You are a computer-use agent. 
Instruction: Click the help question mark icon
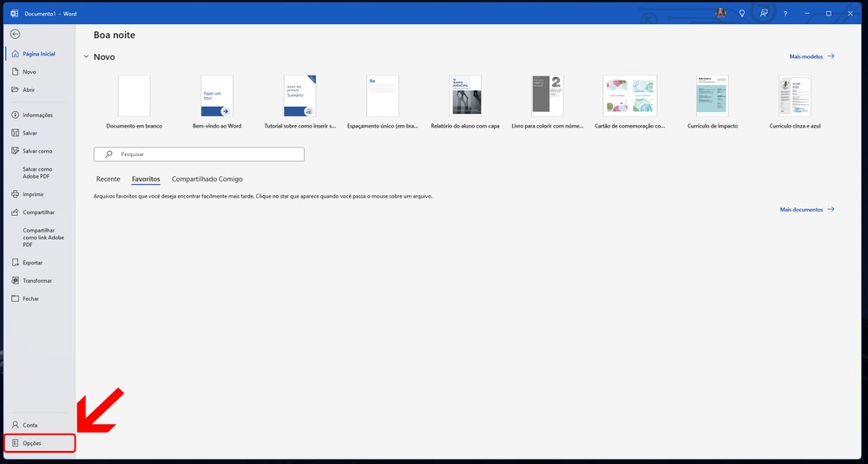click(x=786, y=13)
